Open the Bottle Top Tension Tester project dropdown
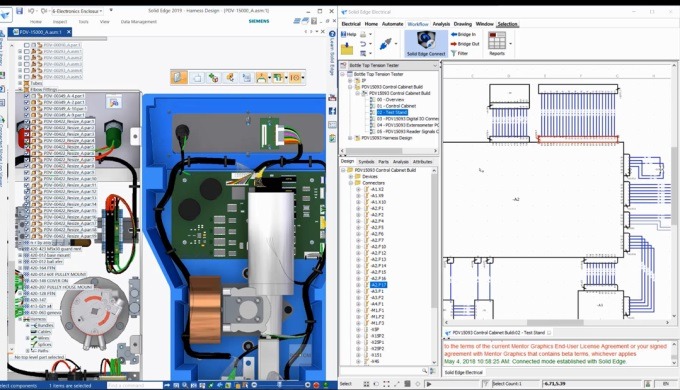The width and height of the screenshot is (680, 390). [x=435, y=66]
